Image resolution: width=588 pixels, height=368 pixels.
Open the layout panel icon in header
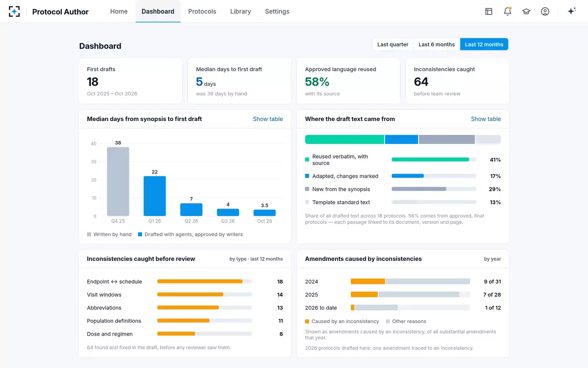[488, 11]
